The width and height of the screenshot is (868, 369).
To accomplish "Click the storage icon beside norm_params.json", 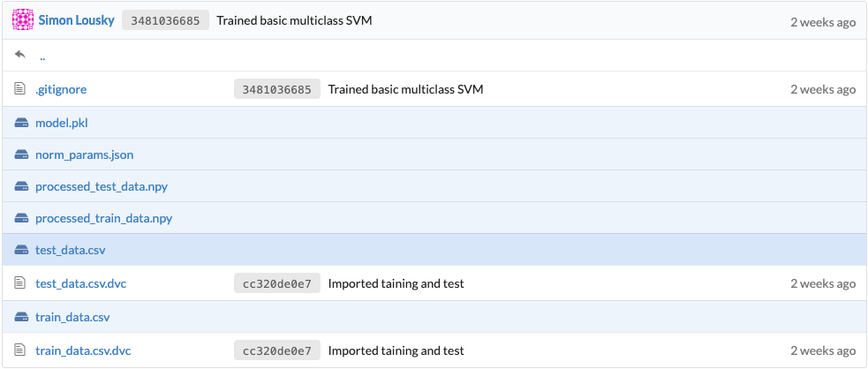I will [22, 154].
